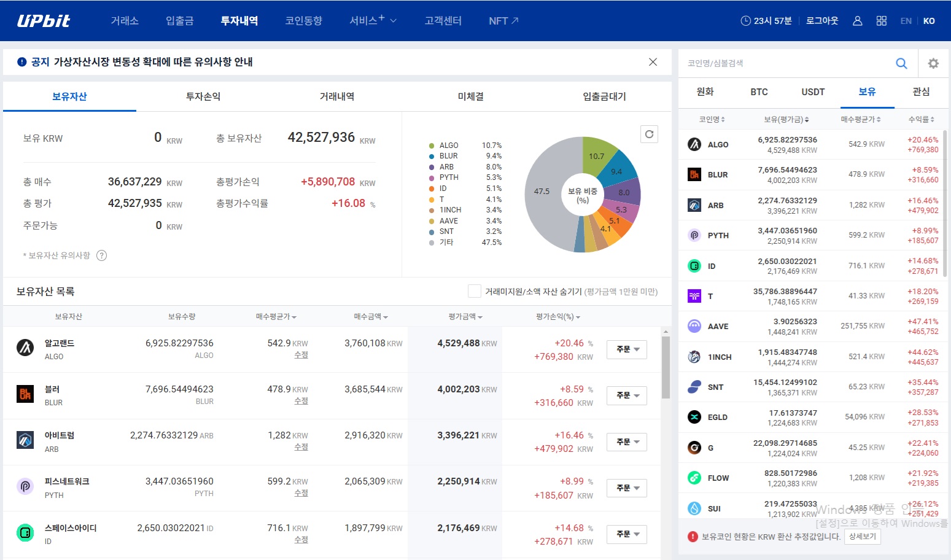Screen dimensions: 951x560
Task: Click EGLD coin icon in sidebar list
Action: click(694, 417)
